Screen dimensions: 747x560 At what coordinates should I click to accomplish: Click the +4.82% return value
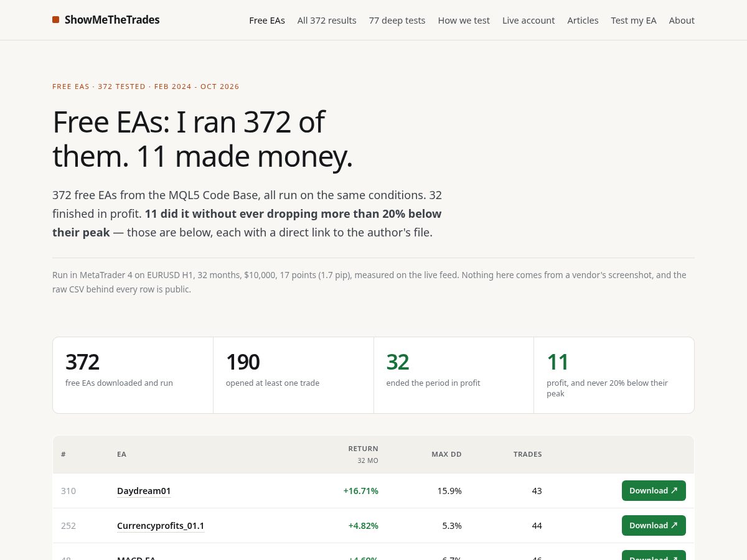pyautogui.click(x=363, y=526)
